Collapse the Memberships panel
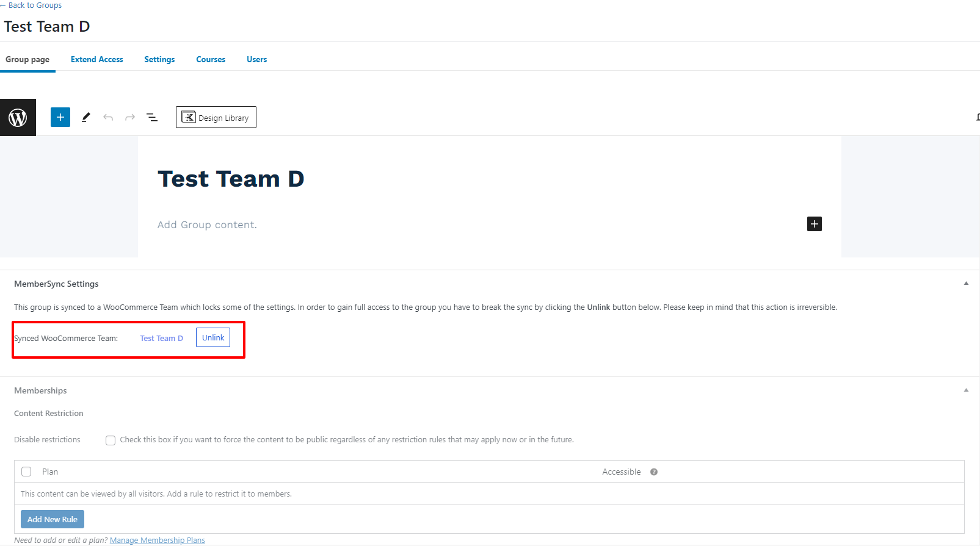The width and height of the screenshot is (980, 546). point(966,390)
